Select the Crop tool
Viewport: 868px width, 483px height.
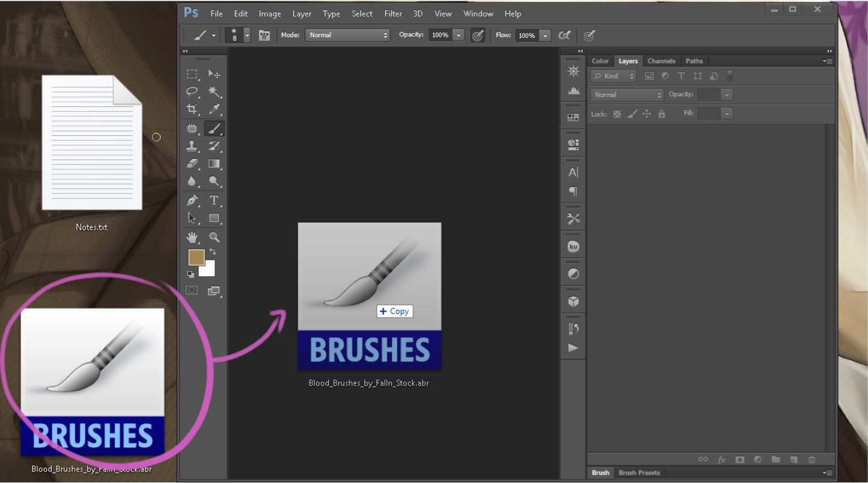click(192, 109)
